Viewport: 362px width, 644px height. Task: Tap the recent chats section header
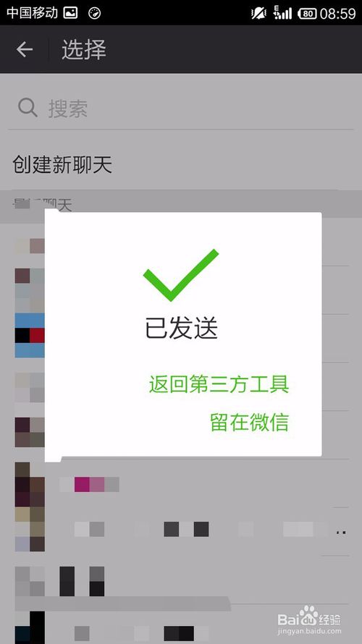tap(181, 203)
